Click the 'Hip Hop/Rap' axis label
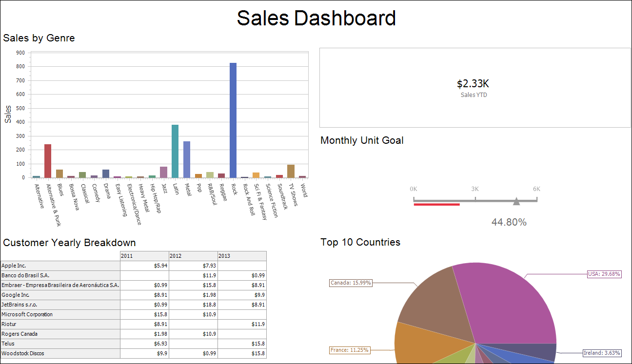The height and width of the screenshot is (364, 632). (x=156, y=198)
